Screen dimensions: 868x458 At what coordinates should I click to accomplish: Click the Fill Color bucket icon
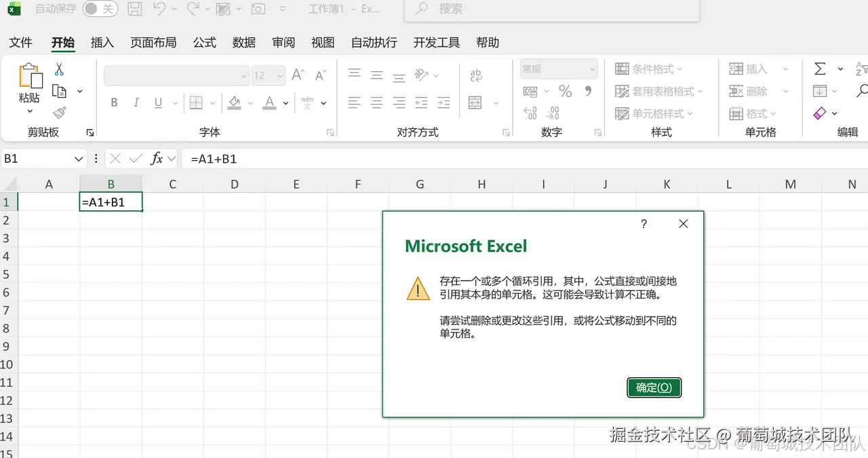coord(235,102)
